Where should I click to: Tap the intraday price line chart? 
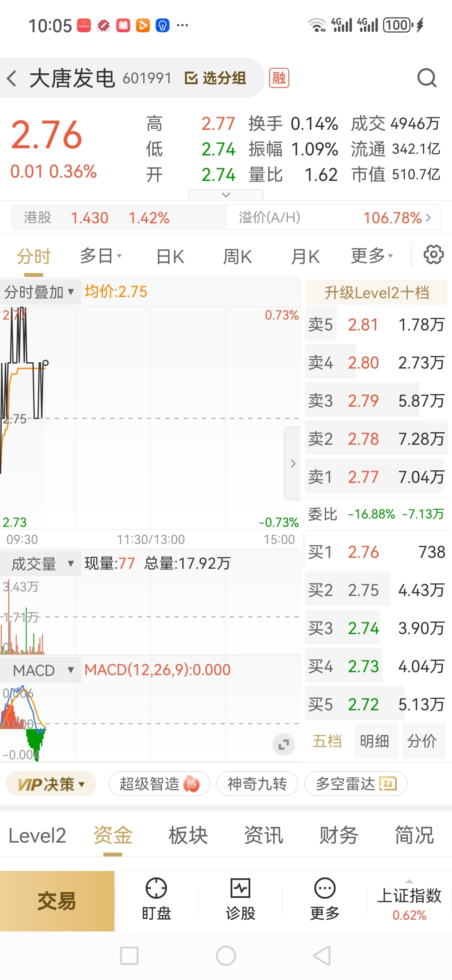point(151,418)
